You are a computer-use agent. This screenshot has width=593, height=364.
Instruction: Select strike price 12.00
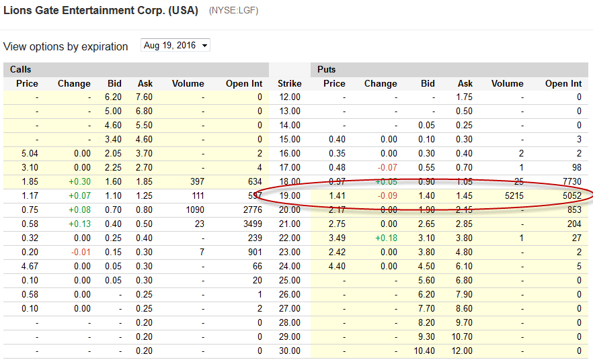[x=290, y=97]
